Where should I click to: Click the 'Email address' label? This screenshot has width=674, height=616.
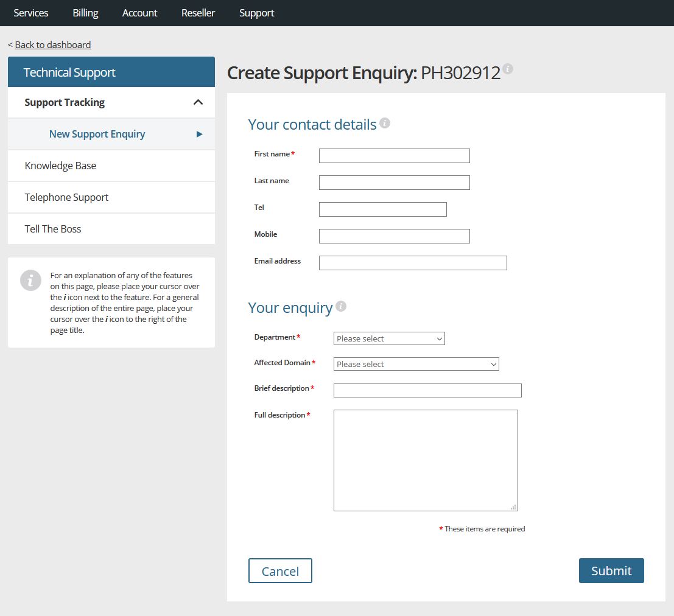[x=277, y=261]
